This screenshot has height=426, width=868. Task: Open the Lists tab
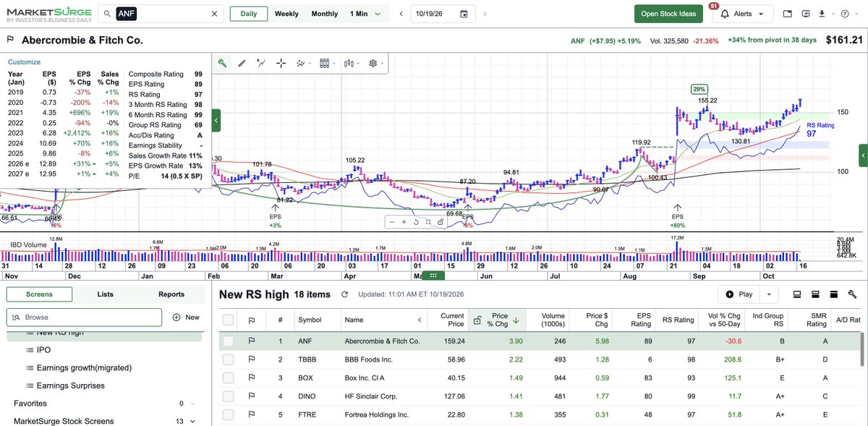pyautogui.click(x=105, y=294)
